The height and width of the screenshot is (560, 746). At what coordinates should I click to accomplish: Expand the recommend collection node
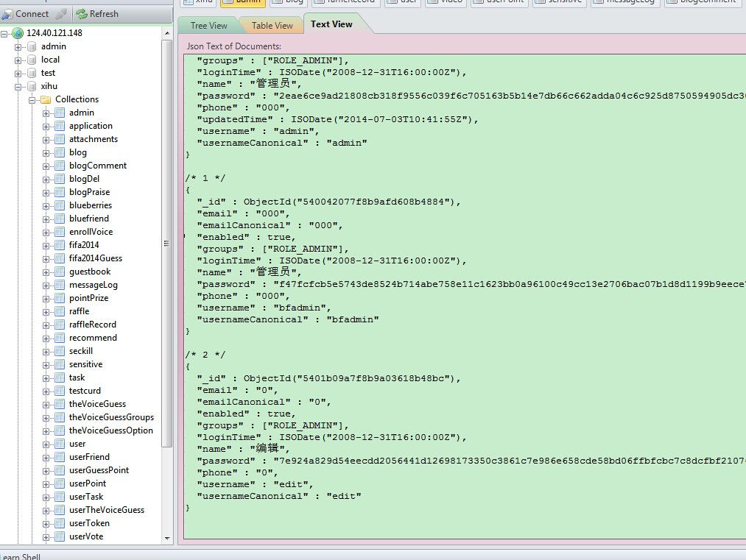tap(46, 339)
